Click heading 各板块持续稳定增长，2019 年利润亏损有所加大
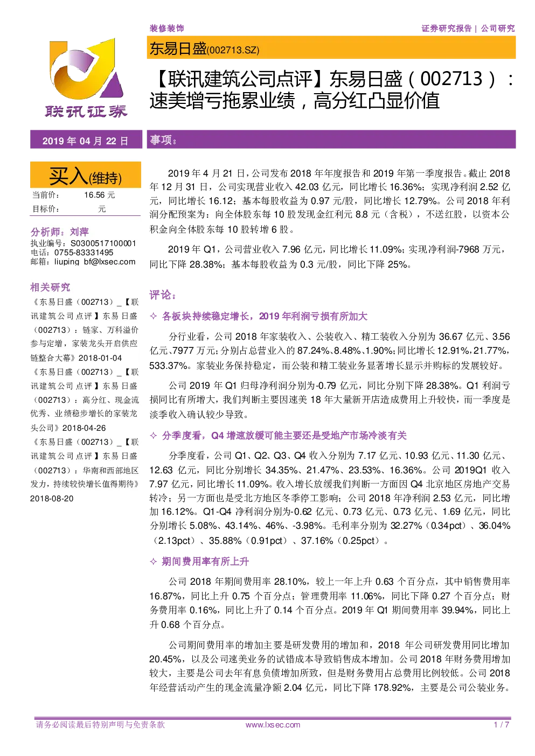The height and width of the screenshot is (756, 535). pyautogui.click(x=265, y=316)
